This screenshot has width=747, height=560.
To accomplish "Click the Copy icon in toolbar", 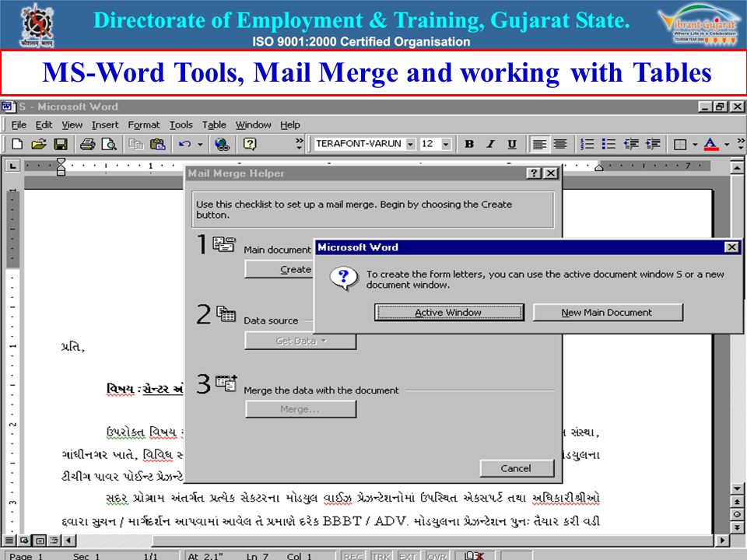I will (136, 144).
